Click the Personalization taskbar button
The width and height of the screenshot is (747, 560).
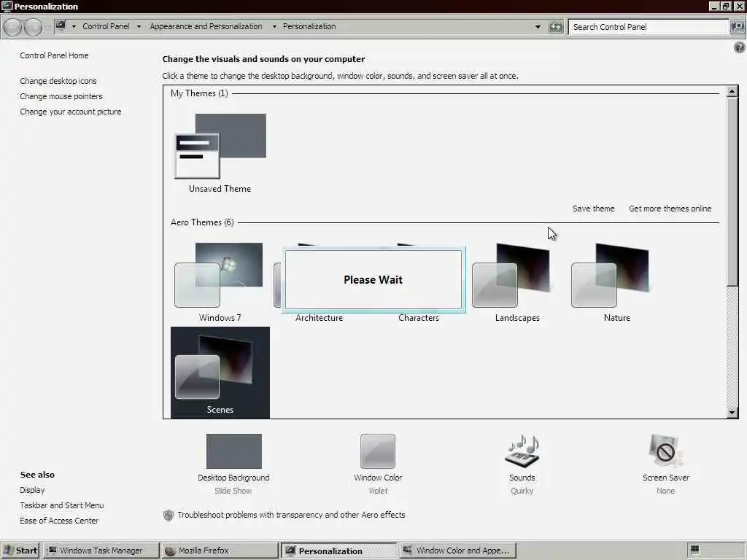(x=338, y=551)
